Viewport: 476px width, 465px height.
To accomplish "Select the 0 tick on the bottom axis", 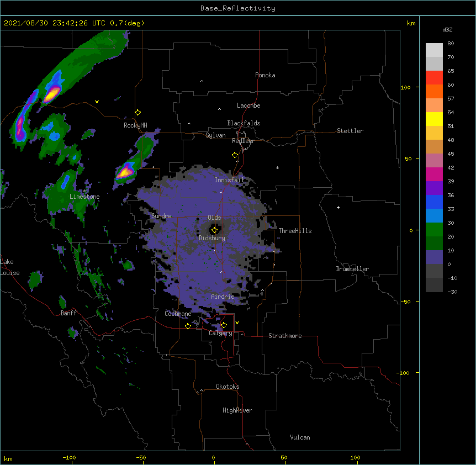I will (x=213, y=457).
